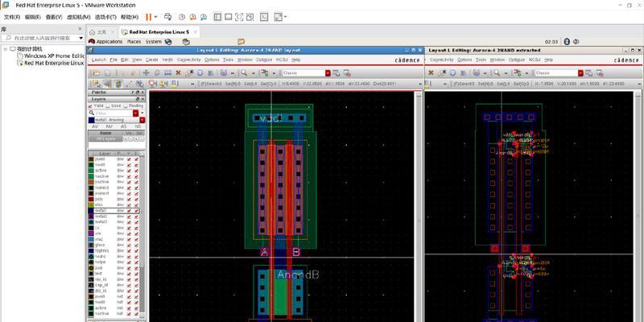Select the Move tool icon in layout toolbar

(146, 73)
